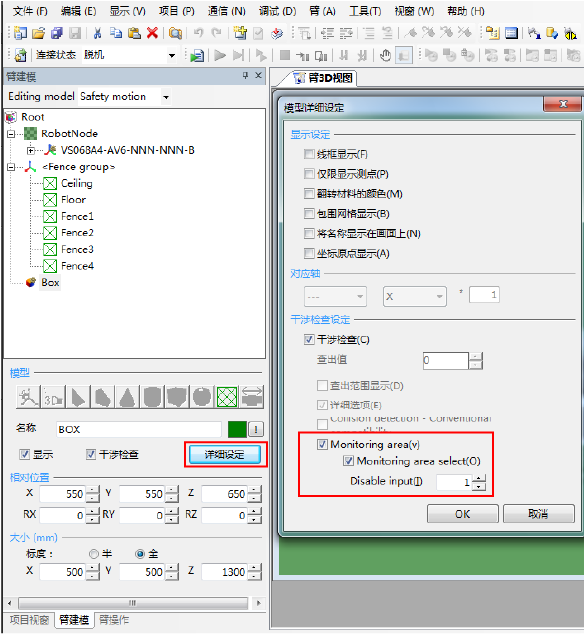The height and width of the screenshot is (634, 584).
Task: Select the cone model shape icon
Action: [127, 397]
